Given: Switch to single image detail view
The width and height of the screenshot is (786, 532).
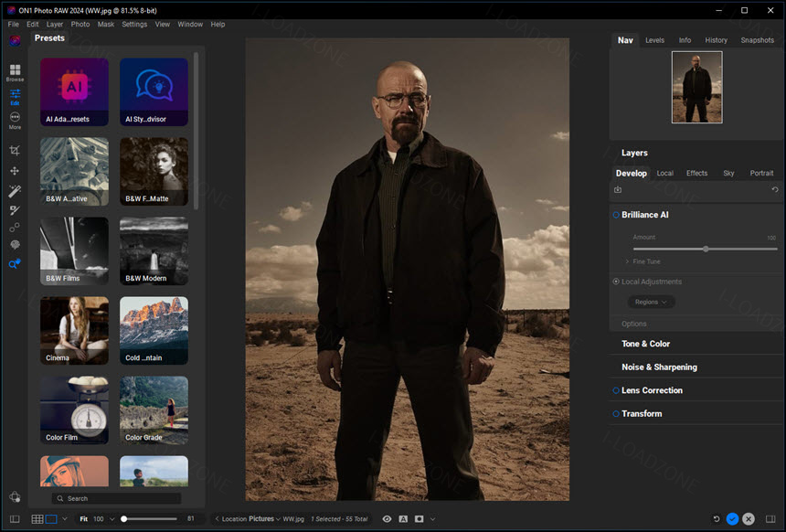Looking at the screenshot, I should [51, 519].
